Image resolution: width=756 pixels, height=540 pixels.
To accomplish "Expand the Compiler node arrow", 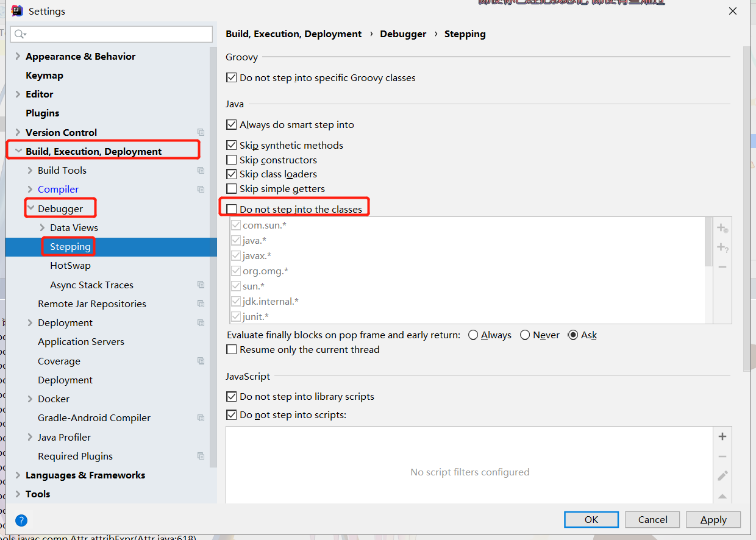I will (x=30, y=190).
